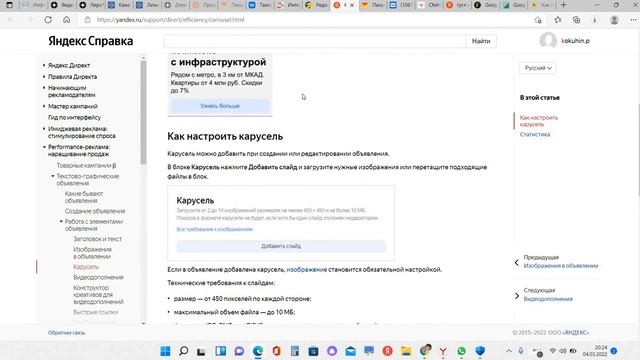Open the favorites star icon
Image resolution: width=640 pixels, height=360 pixels.
(558, 20)
